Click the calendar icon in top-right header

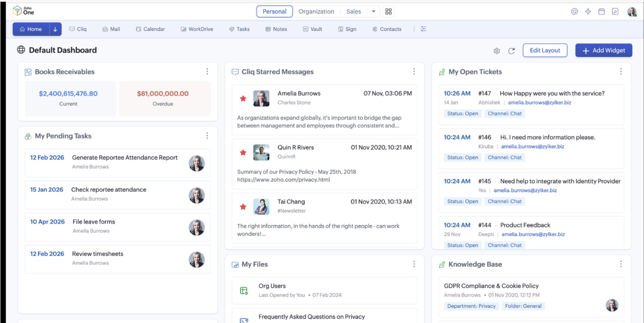click(601, 12)
